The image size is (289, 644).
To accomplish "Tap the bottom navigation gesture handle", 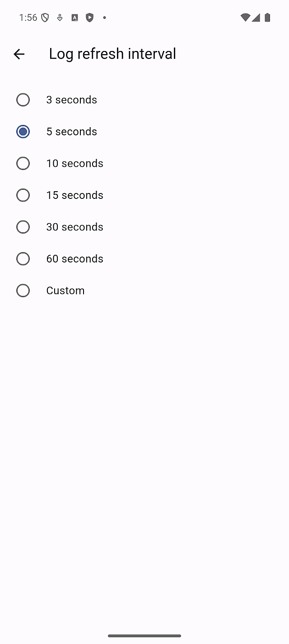I will click(x=144, y=636).
